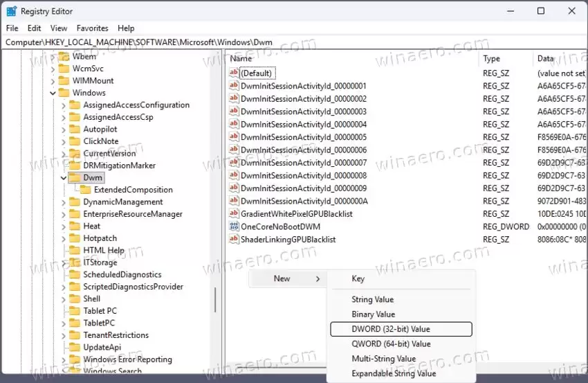Viewport: 588px width, 383px height.
Task: Expand the Windows Error Reporting key
Action: (64, 359)
